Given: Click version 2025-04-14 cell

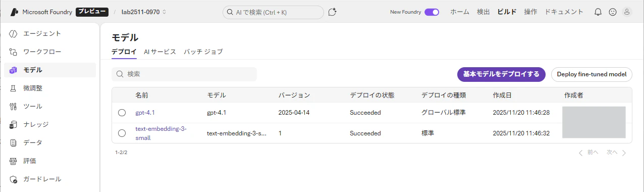Looking at the screenshot, I should 294,113.
